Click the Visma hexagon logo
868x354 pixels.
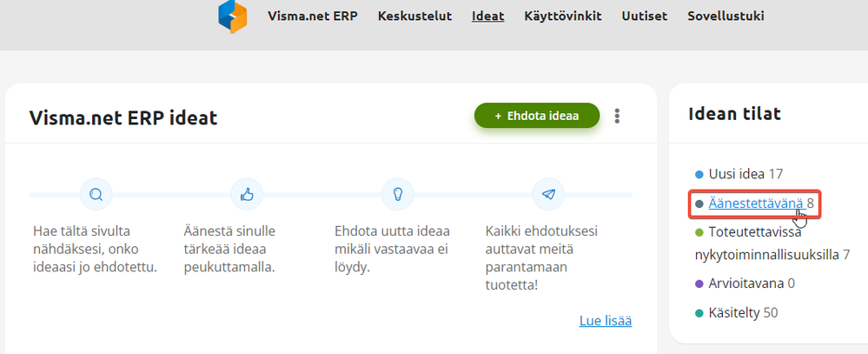[x=232, y=17]
